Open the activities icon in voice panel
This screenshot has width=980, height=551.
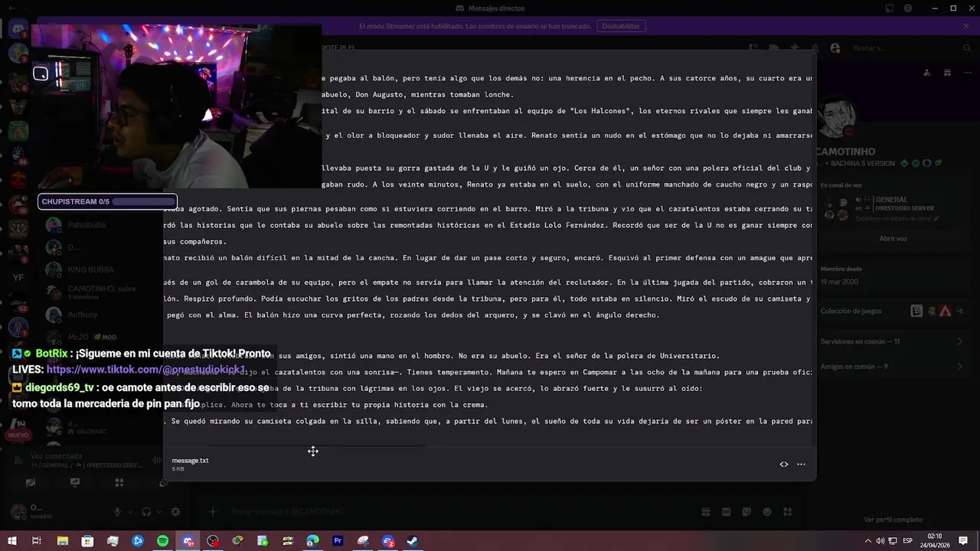pos(119,483)
